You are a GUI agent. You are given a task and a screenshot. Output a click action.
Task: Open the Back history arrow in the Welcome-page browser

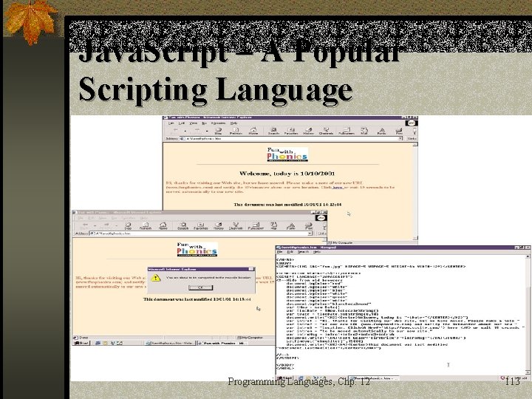pos(185,131)
